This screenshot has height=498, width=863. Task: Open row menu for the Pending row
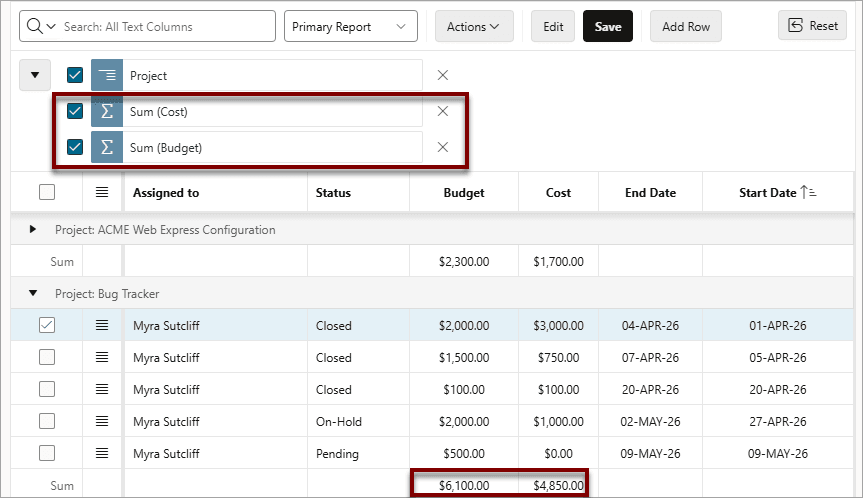(102, 453)
